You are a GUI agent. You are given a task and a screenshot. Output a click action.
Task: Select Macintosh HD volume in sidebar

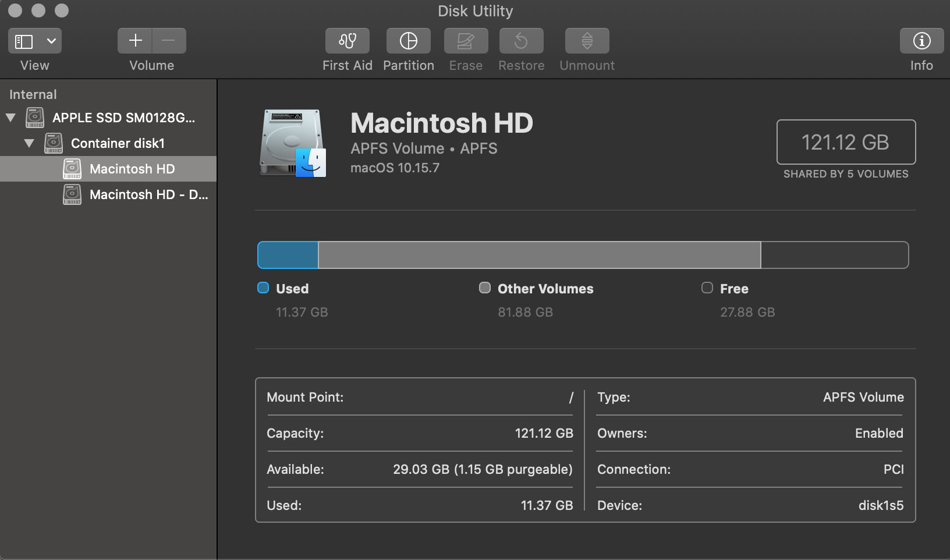click(108, 169)
